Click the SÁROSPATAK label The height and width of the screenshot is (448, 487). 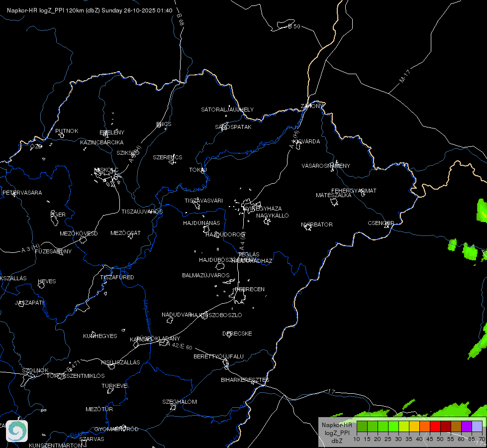233,127
